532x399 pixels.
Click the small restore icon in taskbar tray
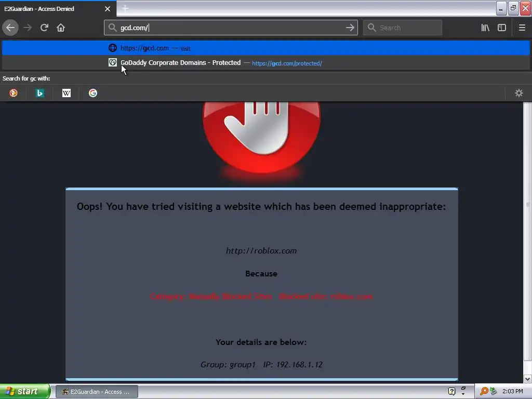[x=463, y=389]
